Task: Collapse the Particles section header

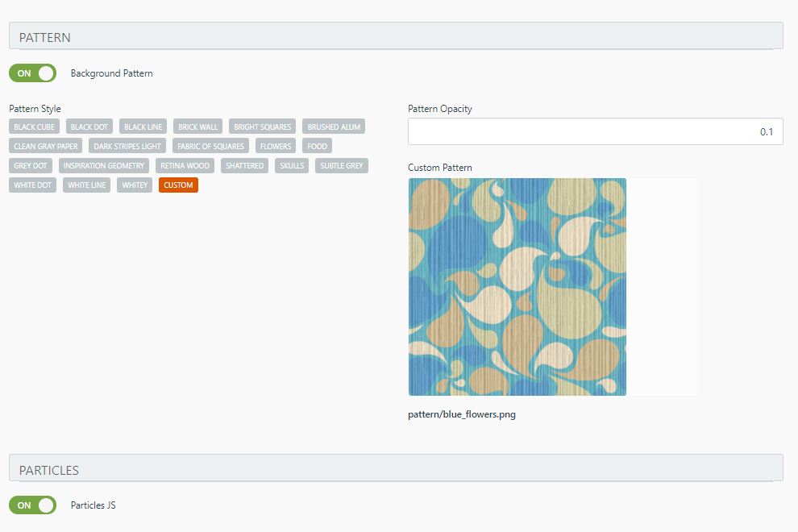Action: click(396, 468)
